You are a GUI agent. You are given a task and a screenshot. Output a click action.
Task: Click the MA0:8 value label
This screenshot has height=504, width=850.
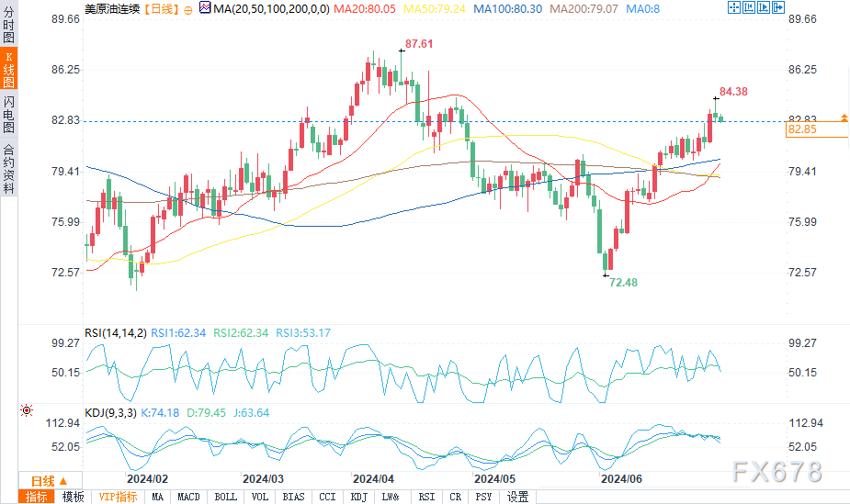pos(643,8)
